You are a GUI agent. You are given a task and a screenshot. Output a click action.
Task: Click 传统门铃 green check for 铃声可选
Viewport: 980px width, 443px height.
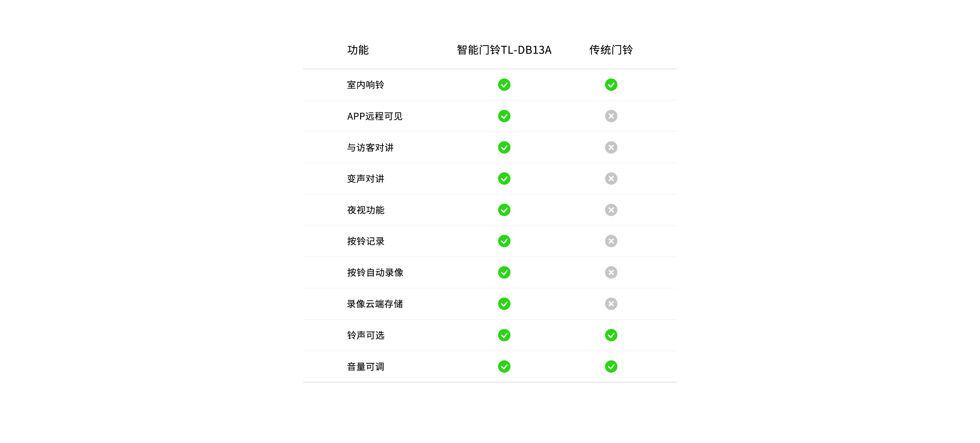point(611,335)
